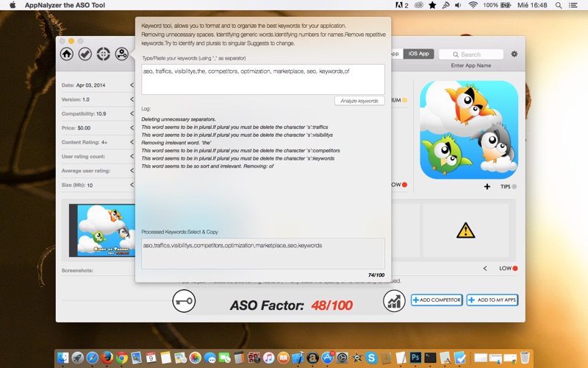Click the chevron beside the bottom LOW indicator
588x368 pixels.
(485, 269)
